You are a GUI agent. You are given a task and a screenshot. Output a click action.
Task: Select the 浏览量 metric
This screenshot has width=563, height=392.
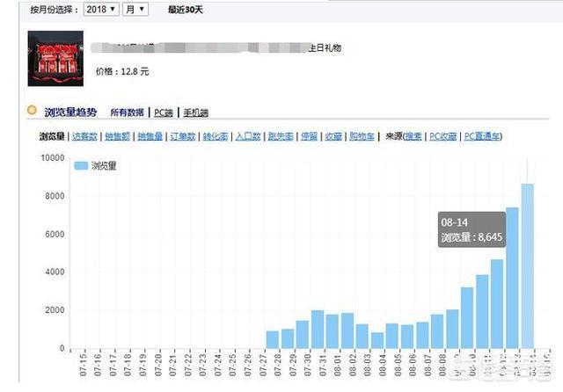click(x=52, y=136)
